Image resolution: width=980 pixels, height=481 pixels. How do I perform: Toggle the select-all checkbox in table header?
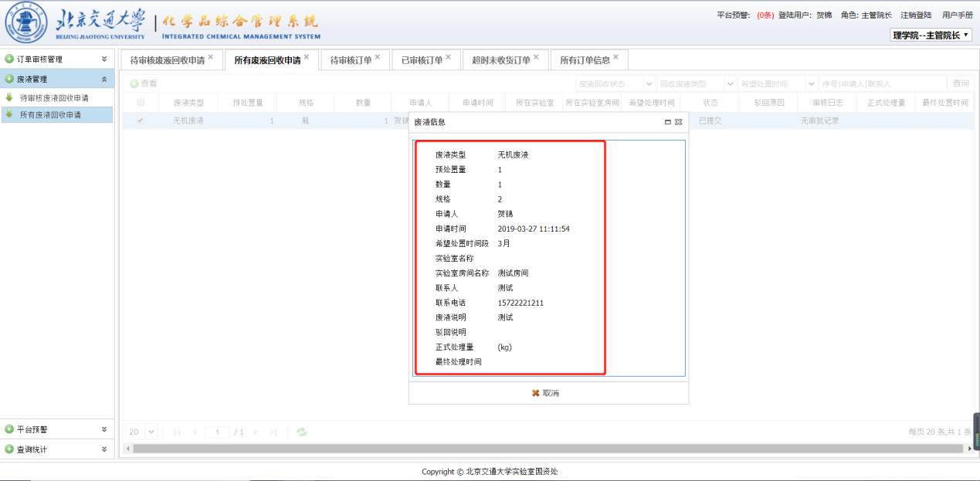pyautogui.click(x=141, y=102)
